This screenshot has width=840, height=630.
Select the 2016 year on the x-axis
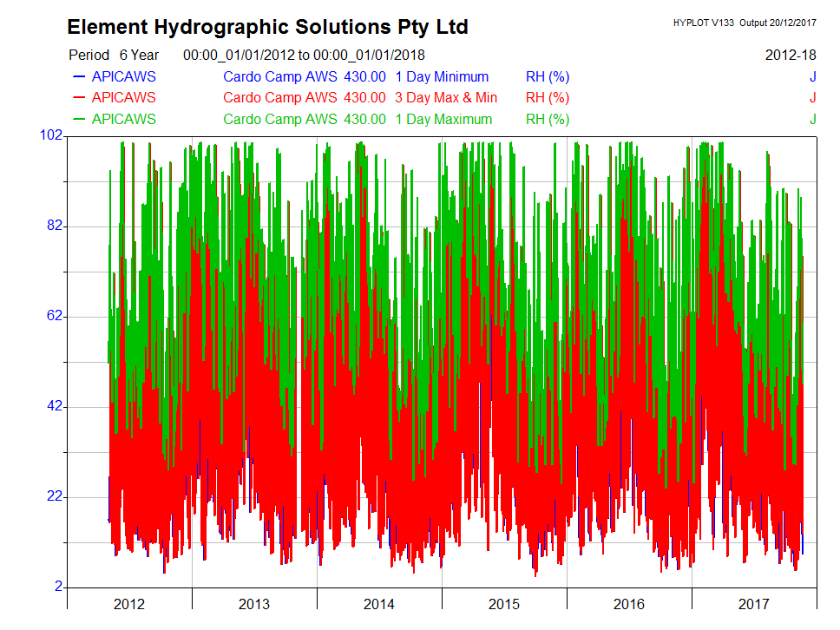pyautogui.click(x=629, y=604)
